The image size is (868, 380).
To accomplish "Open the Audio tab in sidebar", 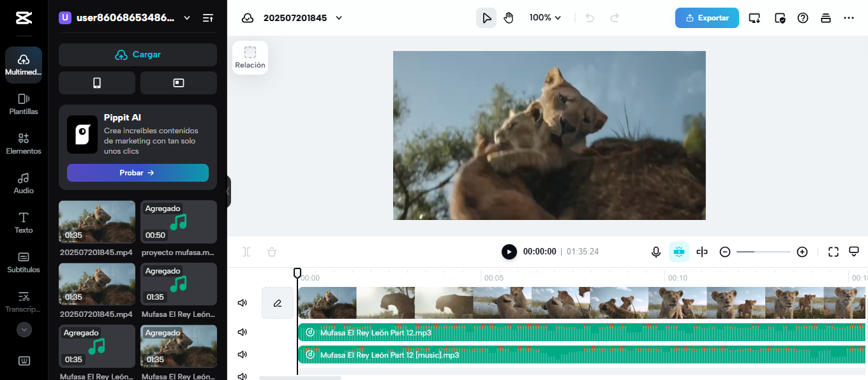I will point(24,182).
